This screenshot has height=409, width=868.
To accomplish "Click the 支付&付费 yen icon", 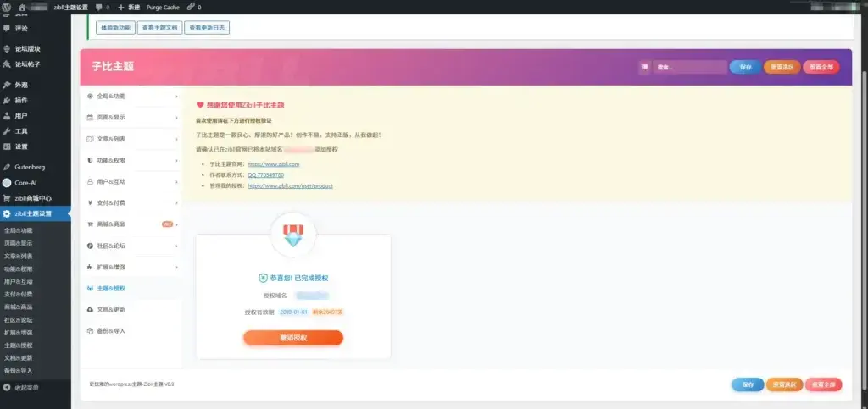I will tap(90, 203).
